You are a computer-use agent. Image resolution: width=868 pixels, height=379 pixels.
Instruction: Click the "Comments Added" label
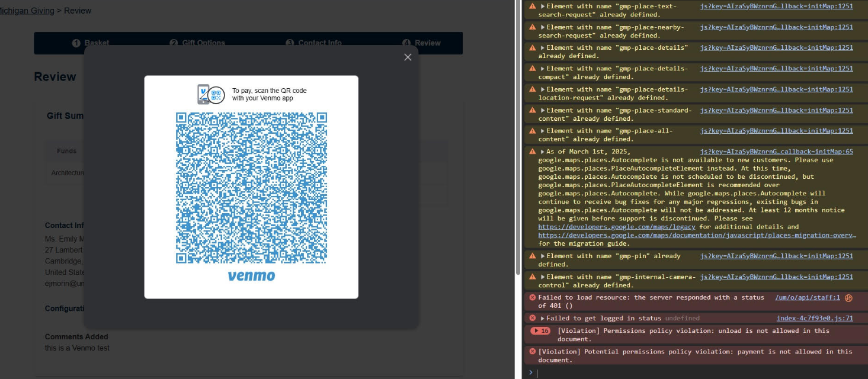click(76, 337)
